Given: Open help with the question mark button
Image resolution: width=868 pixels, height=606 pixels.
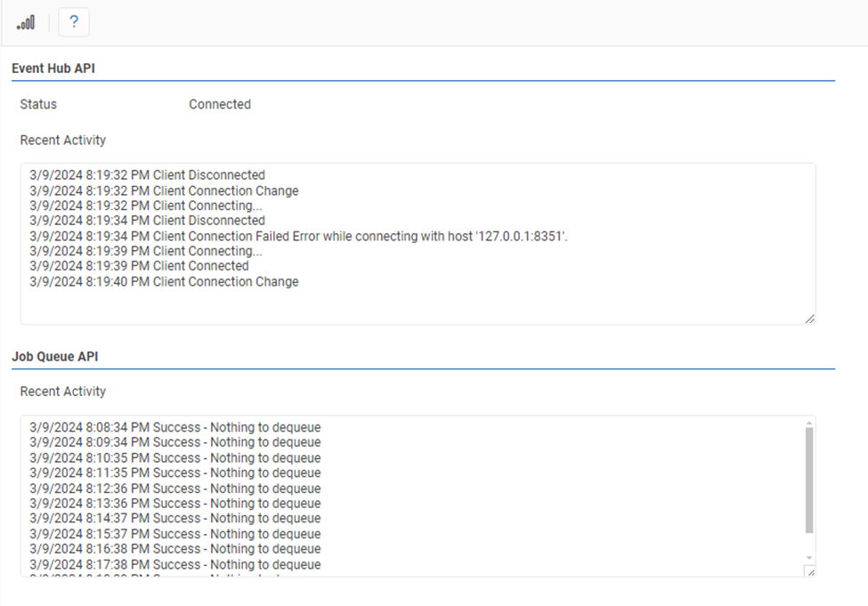Looking at the screenshot, I should click(x=74, y=22).
